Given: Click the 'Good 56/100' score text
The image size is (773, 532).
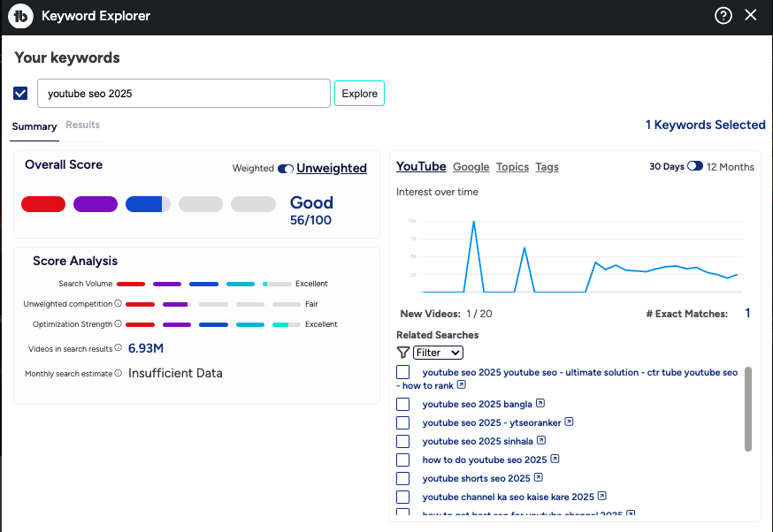Looking at the screenshot, I should [311, 210].
